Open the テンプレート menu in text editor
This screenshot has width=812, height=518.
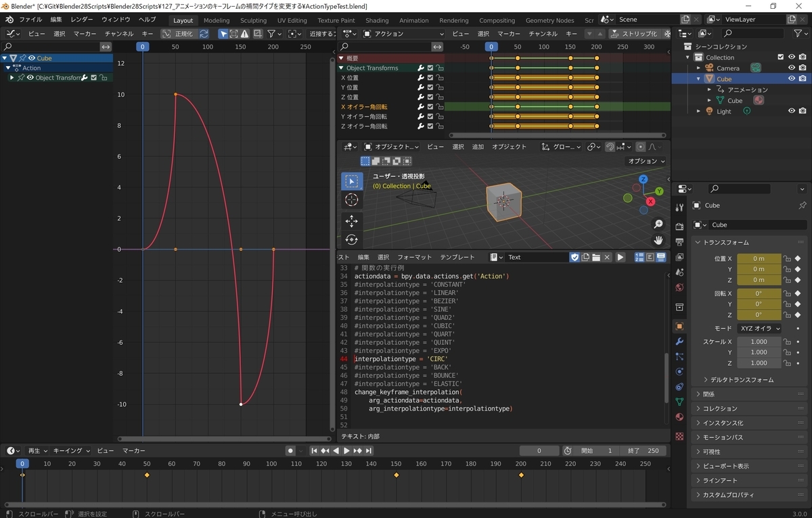pos(457,257)
